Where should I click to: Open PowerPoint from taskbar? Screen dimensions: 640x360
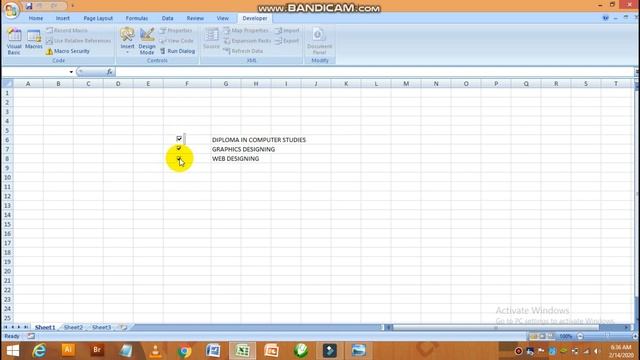271,351
